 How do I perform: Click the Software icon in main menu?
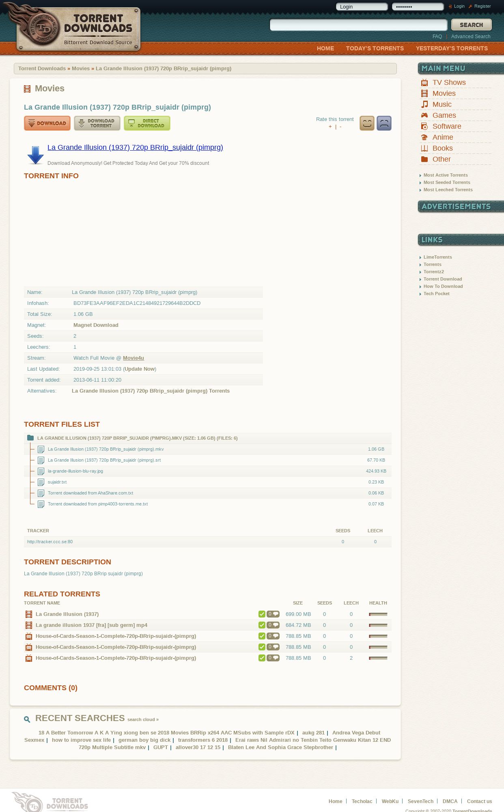tap(424, 126)
